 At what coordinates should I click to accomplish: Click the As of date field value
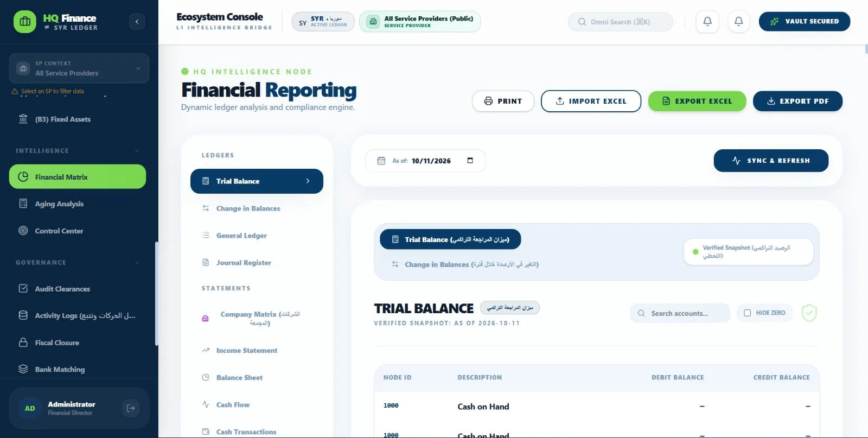(x=431, y=161)
